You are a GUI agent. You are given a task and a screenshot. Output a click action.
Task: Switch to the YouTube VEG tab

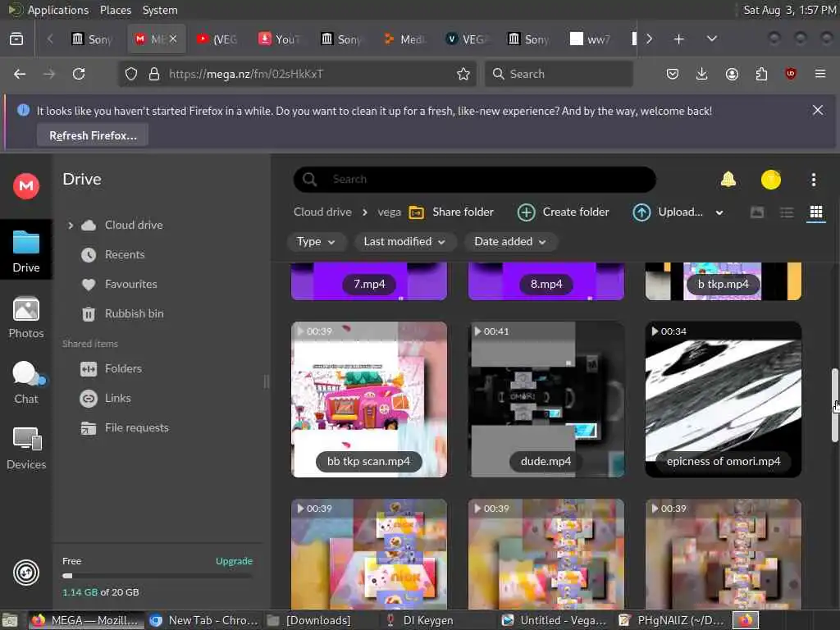click(x=217, y=39)
